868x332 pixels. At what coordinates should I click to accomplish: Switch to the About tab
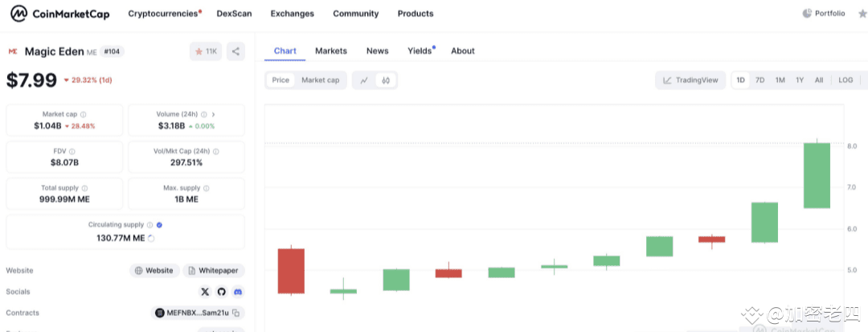click(463, 51)
